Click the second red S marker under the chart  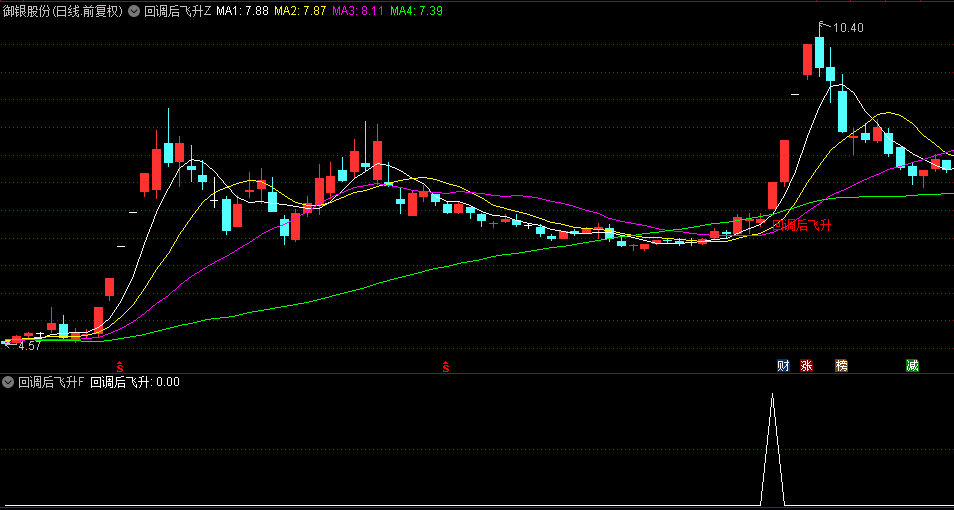pyautogui.click(x=445, y=366)
